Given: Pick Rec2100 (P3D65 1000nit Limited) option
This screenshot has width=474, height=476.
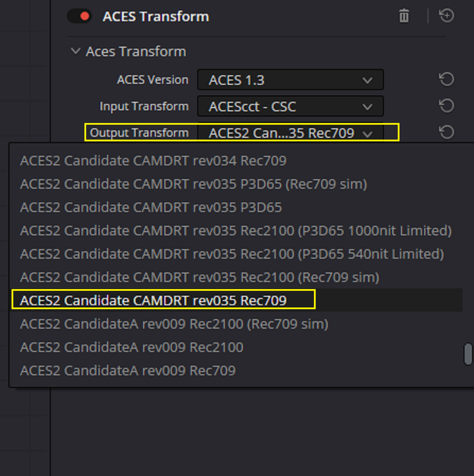Looking at the screenshot, I should (x=236, y=231).
